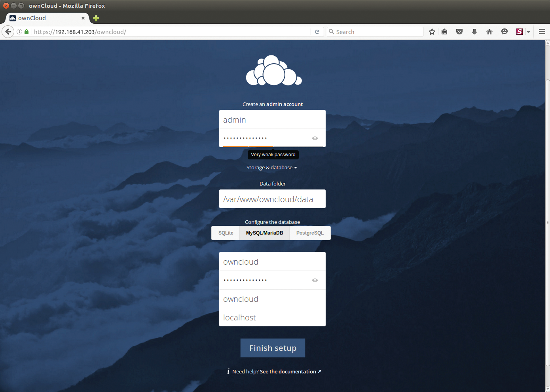Open the Firefox hamburger menu
Viewport: 550px width, 392px height.
point(542,32)
